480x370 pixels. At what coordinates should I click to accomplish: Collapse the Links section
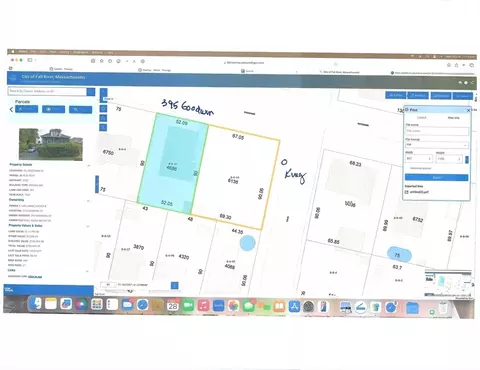click(x=88, y=271)
